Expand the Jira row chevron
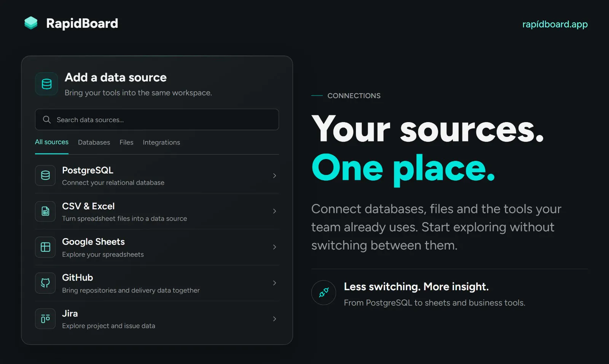Viewport: 609px width, 364px height. [x=274, y=319]
